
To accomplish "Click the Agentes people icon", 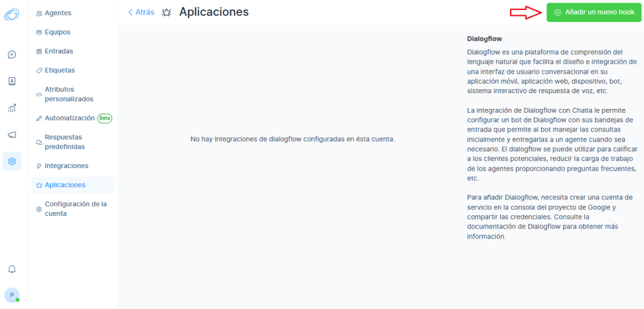I will 39,13.
